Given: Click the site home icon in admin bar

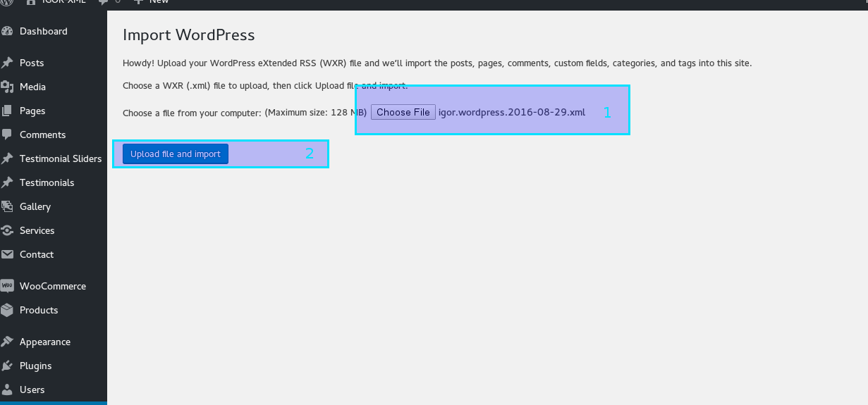Looking at the screenshot, I should (x=31, y=2).
